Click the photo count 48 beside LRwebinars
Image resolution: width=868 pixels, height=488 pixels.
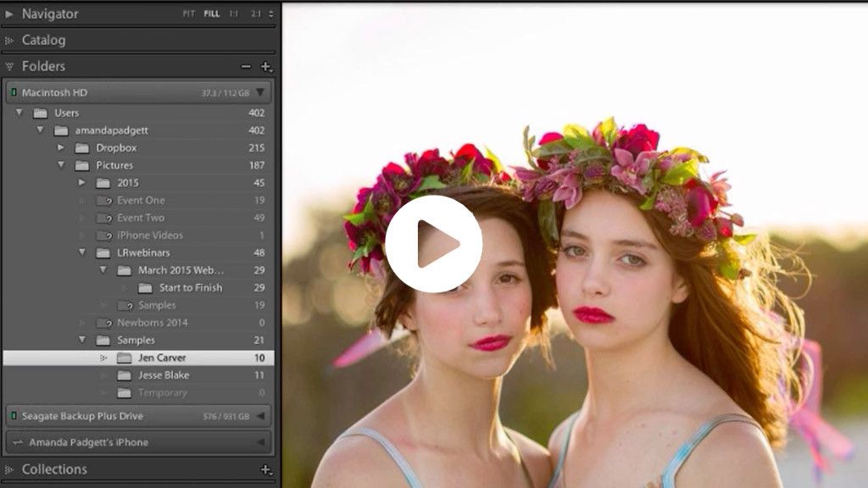259,252
